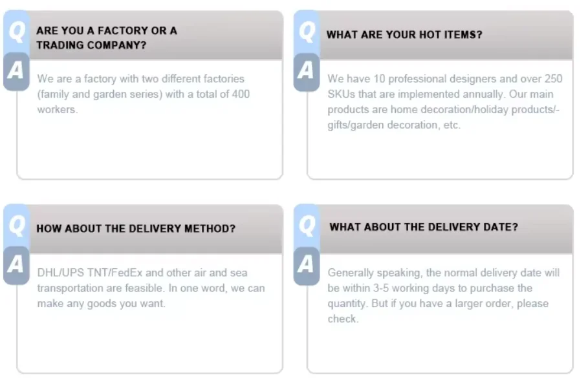Open the "What about the delivery date?" question

[424, 228]
